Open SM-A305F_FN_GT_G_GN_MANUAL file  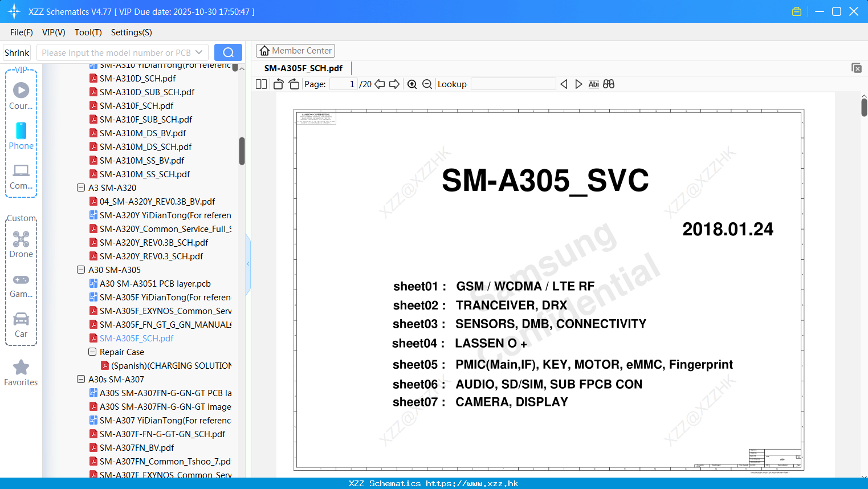point(165,324)
